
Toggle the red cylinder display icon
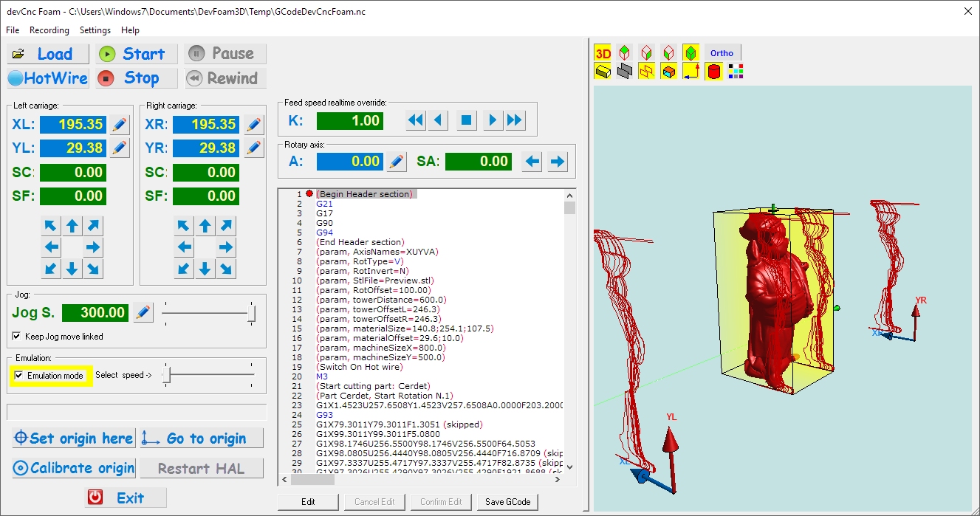[713, 72]
